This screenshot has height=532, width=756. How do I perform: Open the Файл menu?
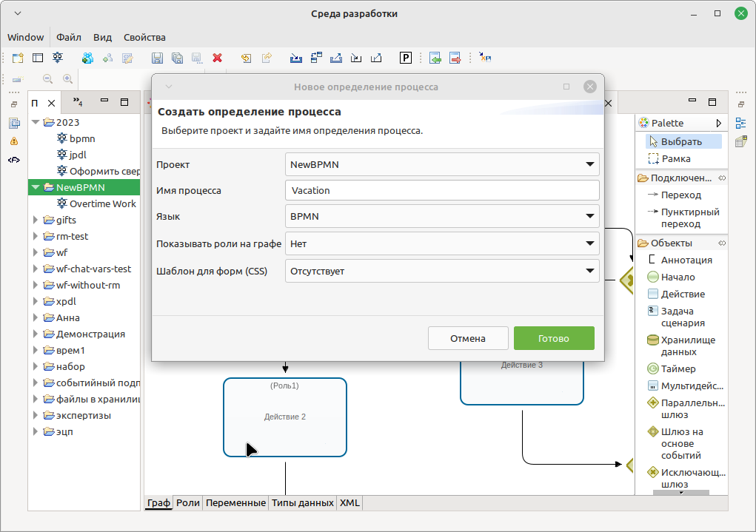coord(68,37)
